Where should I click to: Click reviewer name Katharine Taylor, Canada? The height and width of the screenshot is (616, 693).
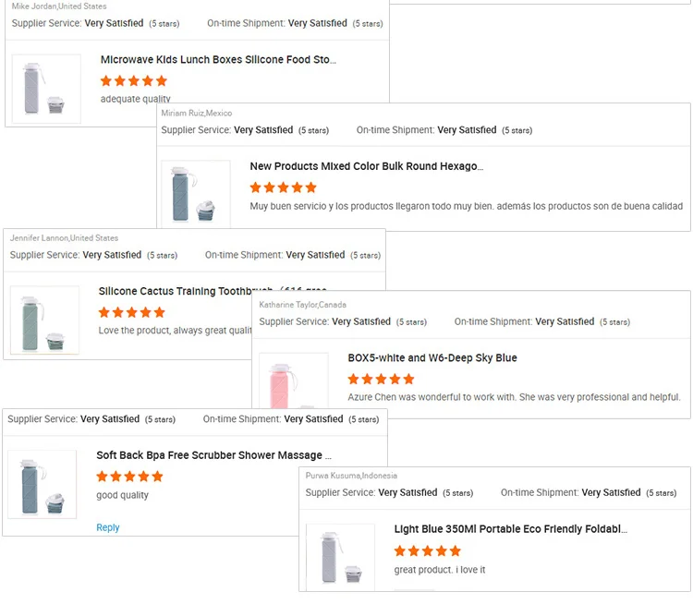point(303,305)
